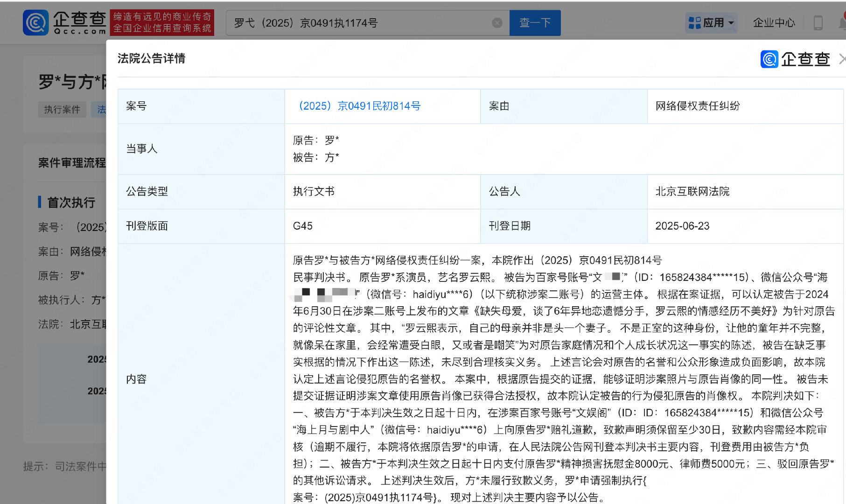
Task: Click the Qcc.com logo in header
Action: tap(65, 22)
